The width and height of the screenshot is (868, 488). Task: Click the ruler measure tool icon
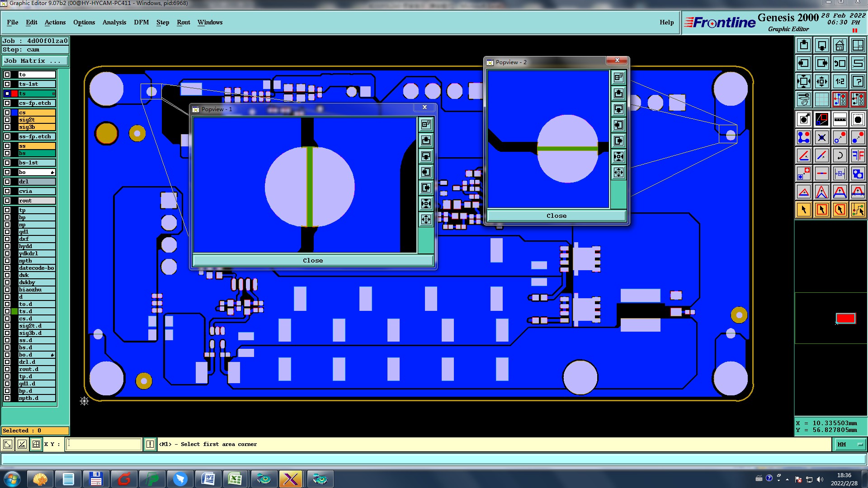click(x=840, y=119)
